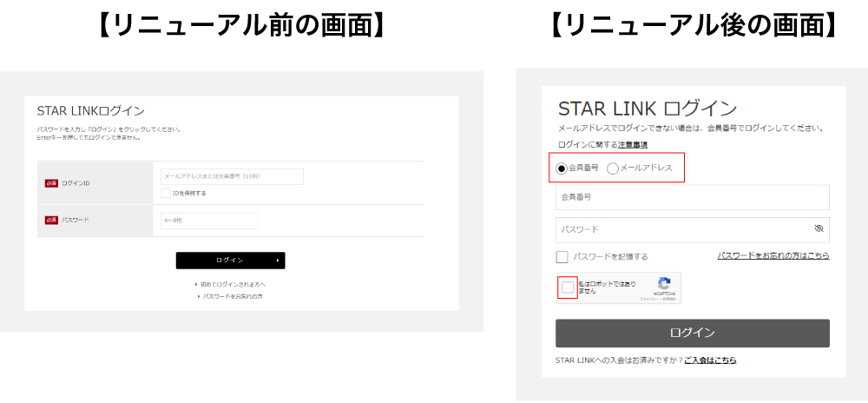
Task: Click the パスワードをお忘れの方はこちら link
Action: [x=773, y=255]
